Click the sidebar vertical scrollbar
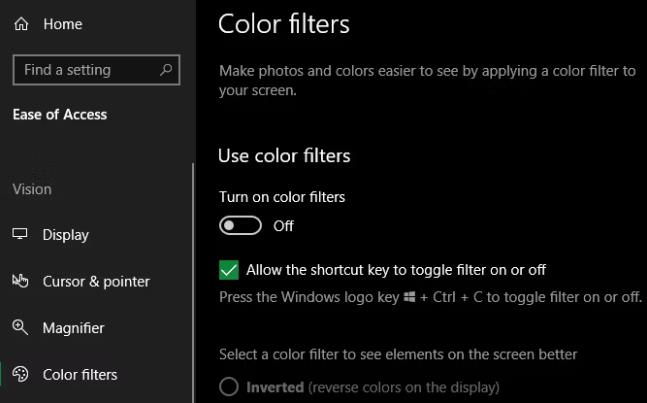 point(193,280)
